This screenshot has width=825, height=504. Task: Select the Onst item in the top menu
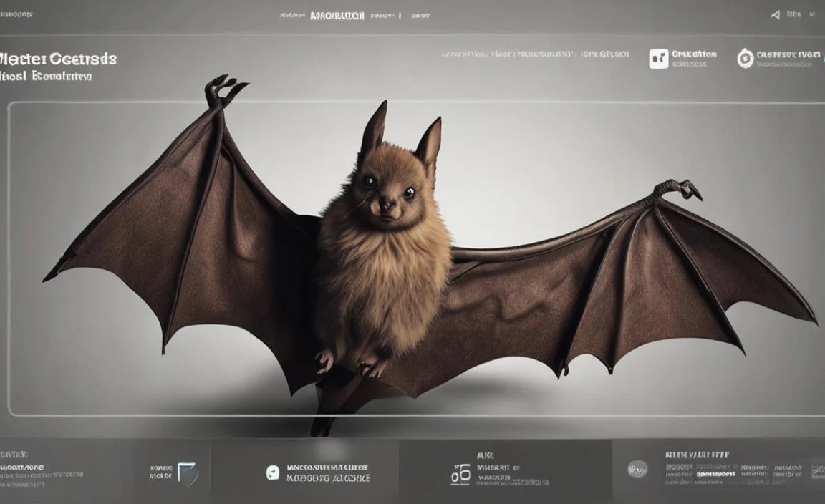coord(420,15)
